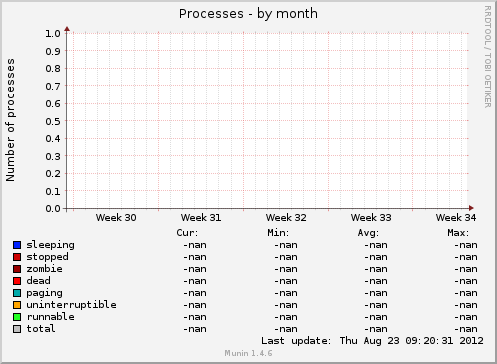Image resolution: width=497 pixels, height=364 pixels.
Task: Click the '0.2' y-axis tick label
Action: (53, 174)
